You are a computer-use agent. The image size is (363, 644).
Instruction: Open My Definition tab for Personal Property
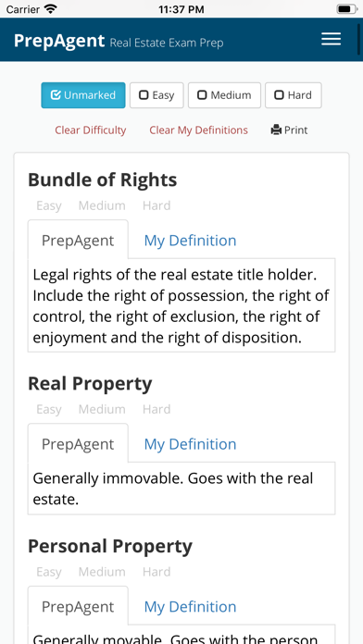coord(190,607)
